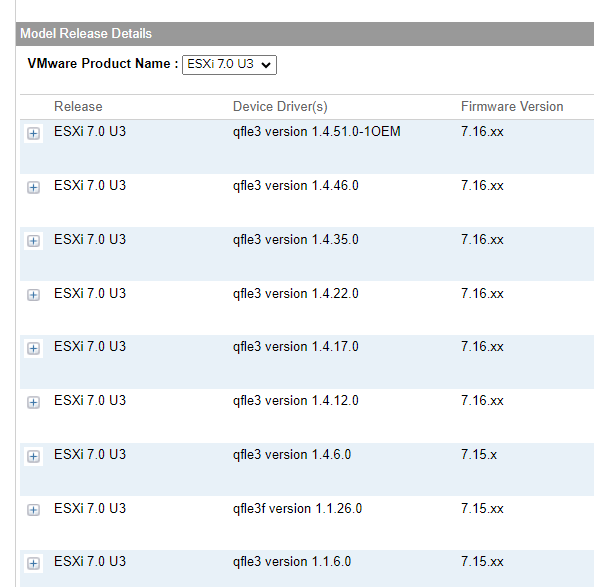Open the VMware Product Name dropdown
This screenshot has height=587, width=594.
coord(229,65)
